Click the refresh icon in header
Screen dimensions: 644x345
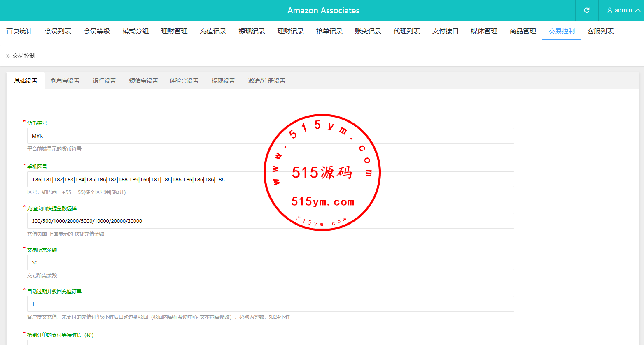point(587,10)
